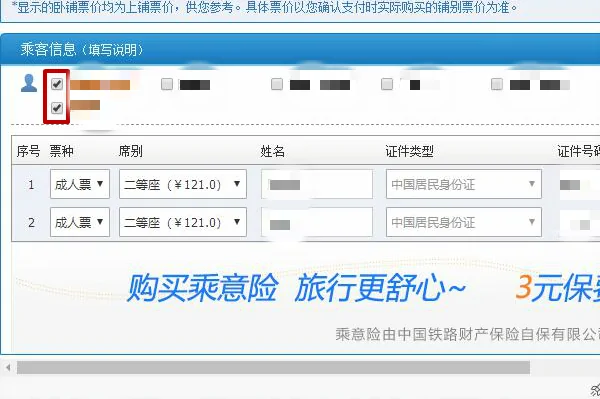
Task: Click the 序号 column header
Action: point(28,151)
